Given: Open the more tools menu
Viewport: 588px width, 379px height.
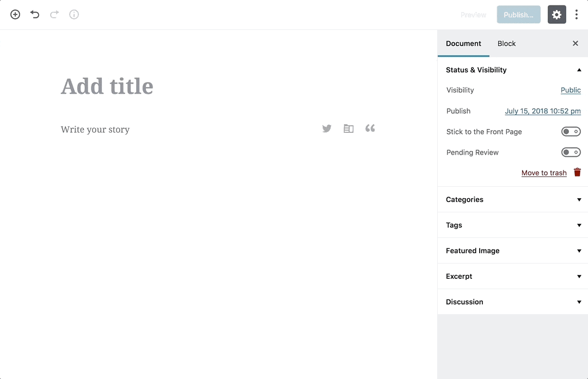Looking at the screenshot, I should click(x=577, y=14).
